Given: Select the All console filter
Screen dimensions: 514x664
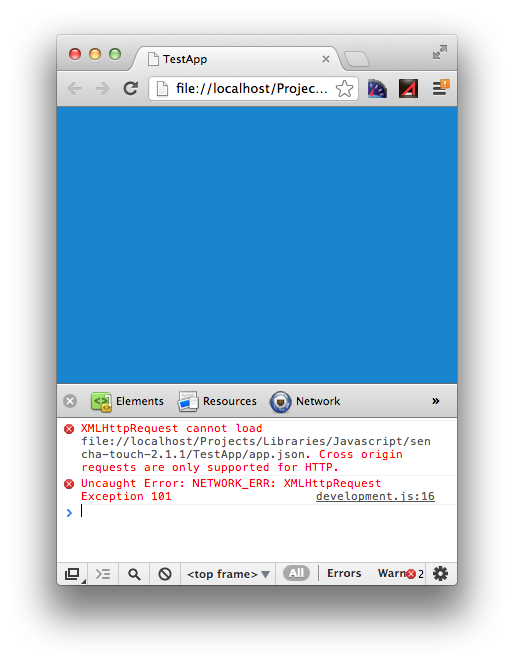Looking at the screenshot, I should (x=296, y=573).
